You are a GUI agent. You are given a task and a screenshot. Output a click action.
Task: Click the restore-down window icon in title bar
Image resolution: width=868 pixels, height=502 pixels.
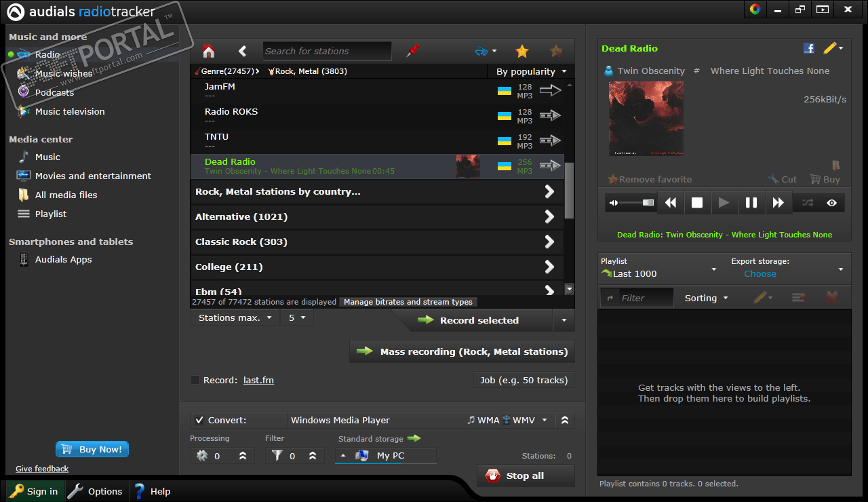[x=800, y=9]
